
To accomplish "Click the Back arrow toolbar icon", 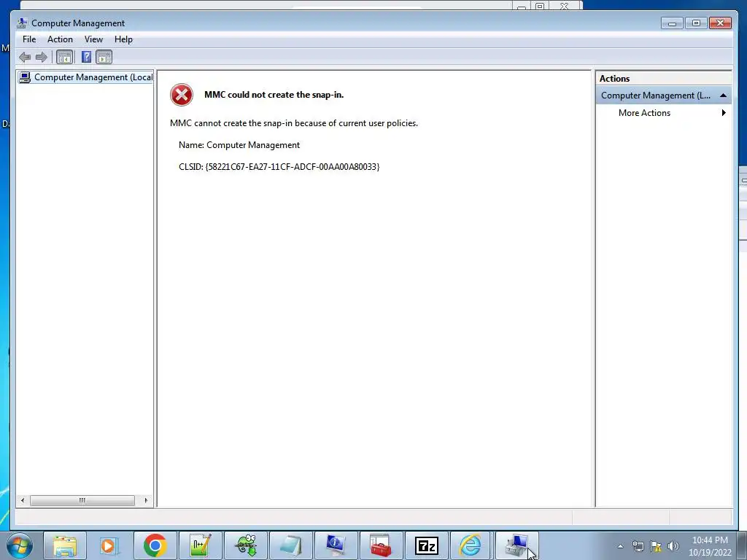I will click(25, 58).
